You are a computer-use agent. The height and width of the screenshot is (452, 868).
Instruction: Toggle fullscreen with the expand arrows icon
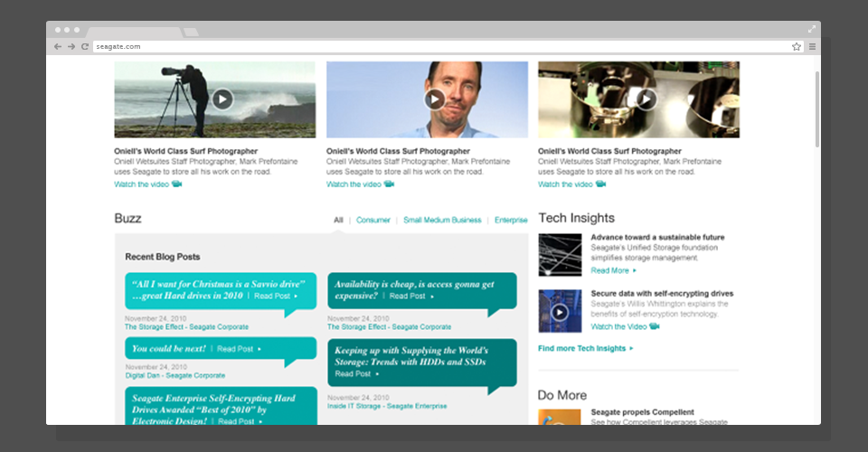coord(812,29)
